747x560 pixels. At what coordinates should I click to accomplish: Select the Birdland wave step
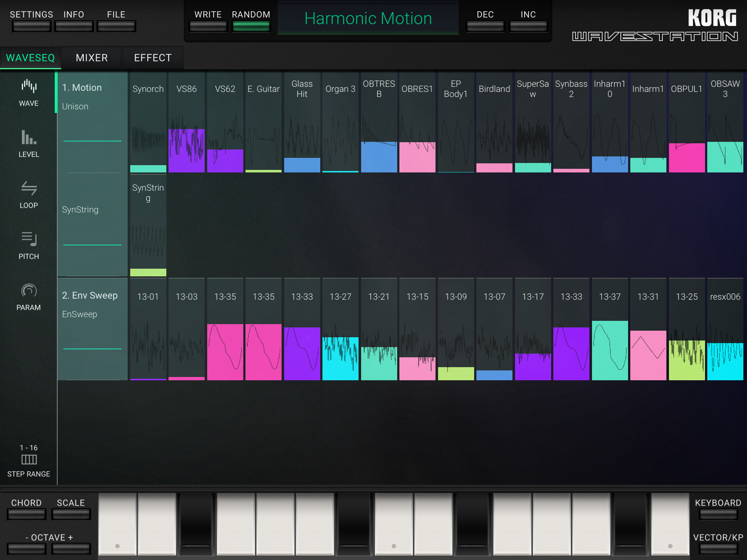[x=494, y=122]
